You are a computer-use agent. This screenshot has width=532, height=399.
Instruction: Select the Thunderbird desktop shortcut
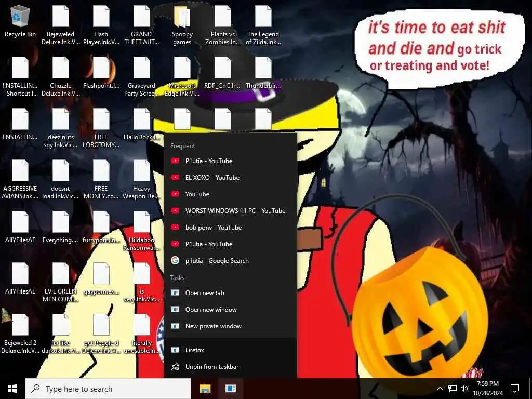263,73
